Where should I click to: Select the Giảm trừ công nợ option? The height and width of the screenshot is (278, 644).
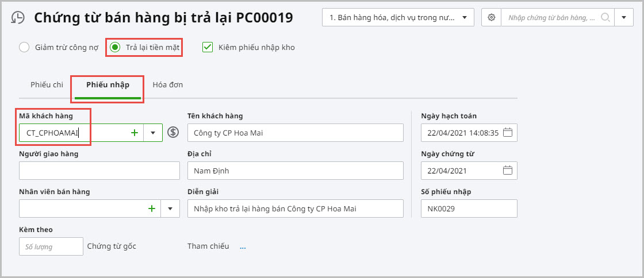tap(24, 48)
